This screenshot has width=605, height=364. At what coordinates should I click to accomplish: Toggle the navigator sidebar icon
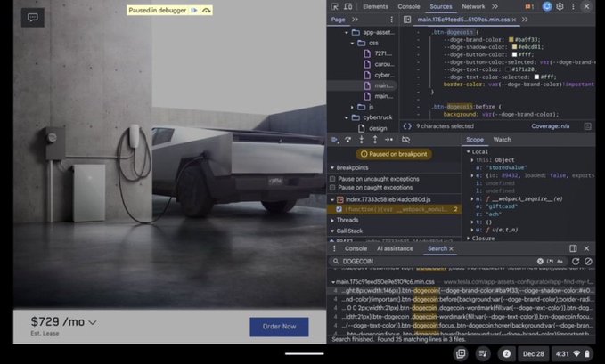click(407, 20)
